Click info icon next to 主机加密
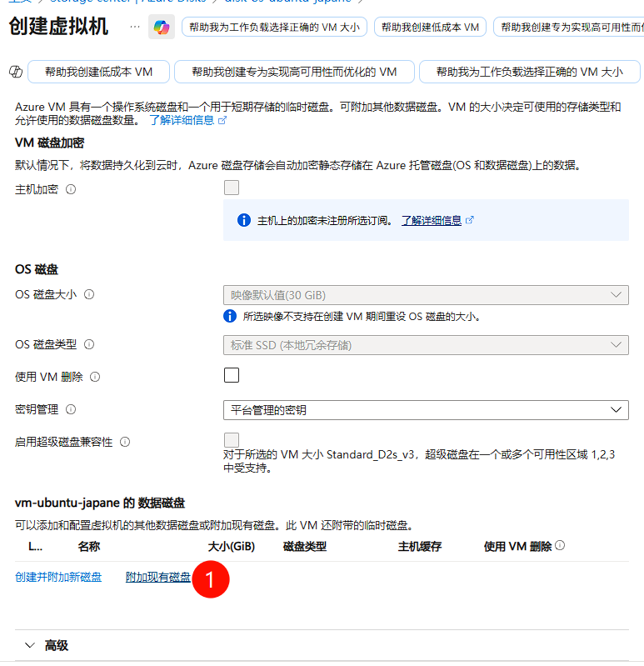This screenshot has height=666, width=644. coord(71,189)
